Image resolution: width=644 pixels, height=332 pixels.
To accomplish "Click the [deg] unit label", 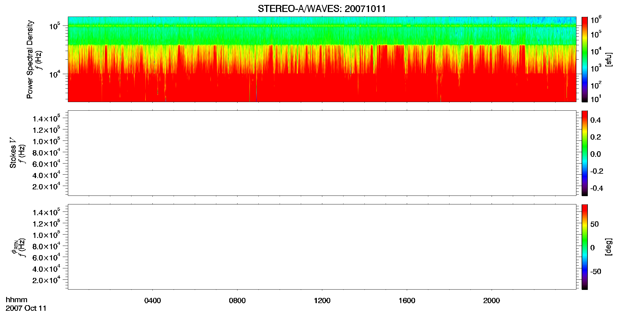I will pos(609,247).
